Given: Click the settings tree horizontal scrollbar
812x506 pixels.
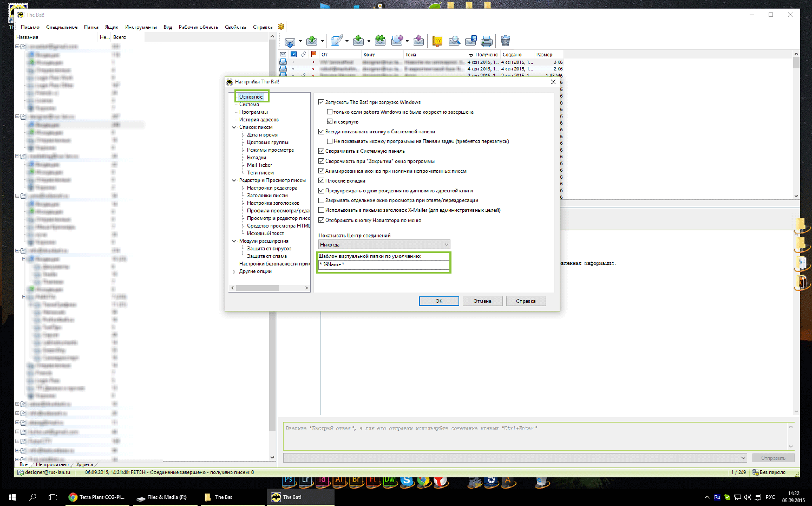Looking at the screenshot, I should coord(270,288).
